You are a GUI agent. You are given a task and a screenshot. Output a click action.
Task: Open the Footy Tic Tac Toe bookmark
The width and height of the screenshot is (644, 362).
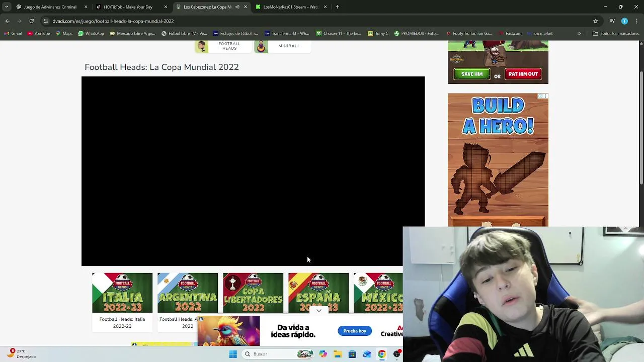(469, 34)
